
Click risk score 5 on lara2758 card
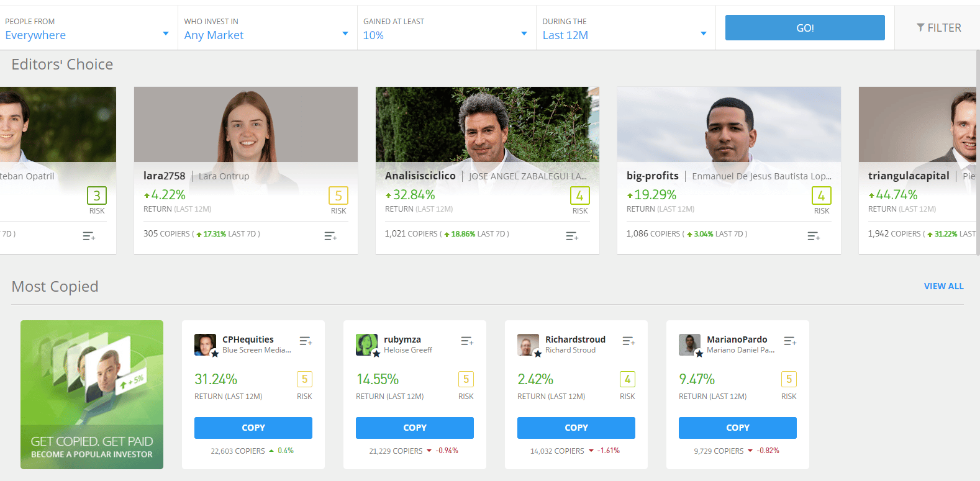tap(338, 196)
